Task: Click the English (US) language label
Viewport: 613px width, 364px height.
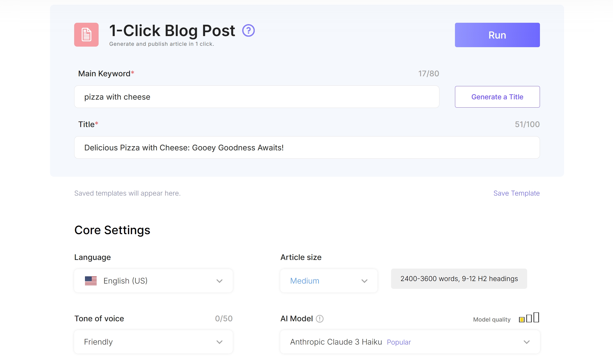Action: 126,280
